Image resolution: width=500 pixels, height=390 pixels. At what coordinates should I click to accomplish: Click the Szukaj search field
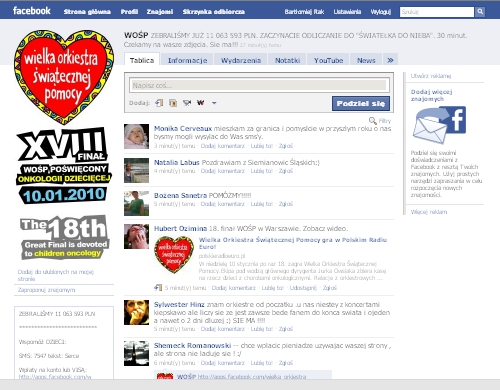[437, 12]
